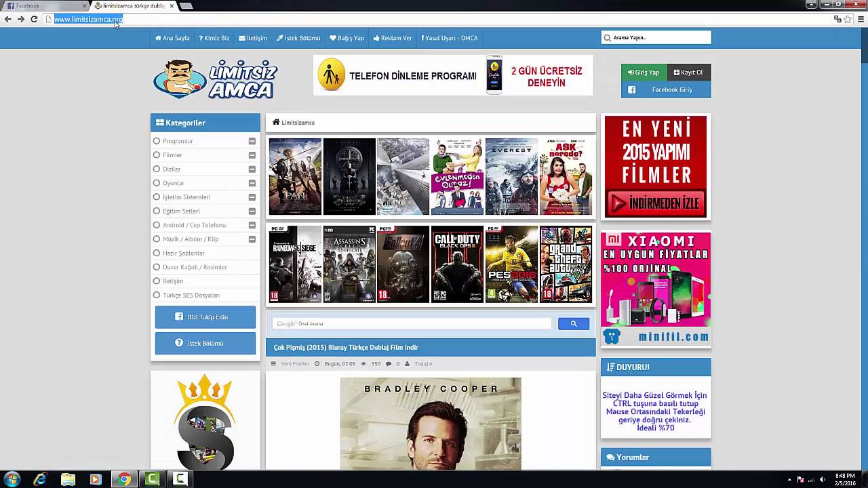Click author person icon before Toqqle

pos(407,364)
